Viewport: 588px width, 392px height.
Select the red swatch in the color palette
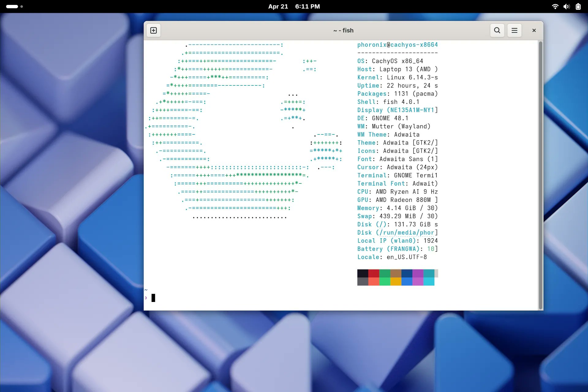pos(374,273)
